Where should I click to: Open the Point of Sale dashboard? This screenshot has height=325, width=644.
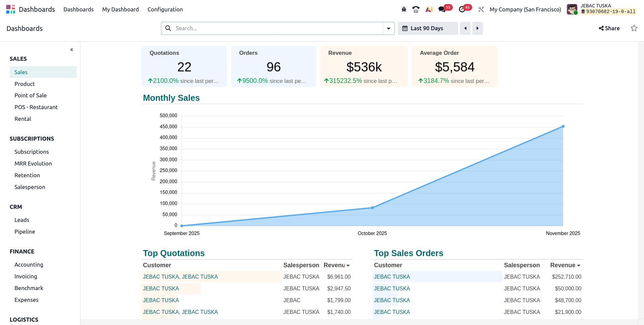tap(31, 95)
